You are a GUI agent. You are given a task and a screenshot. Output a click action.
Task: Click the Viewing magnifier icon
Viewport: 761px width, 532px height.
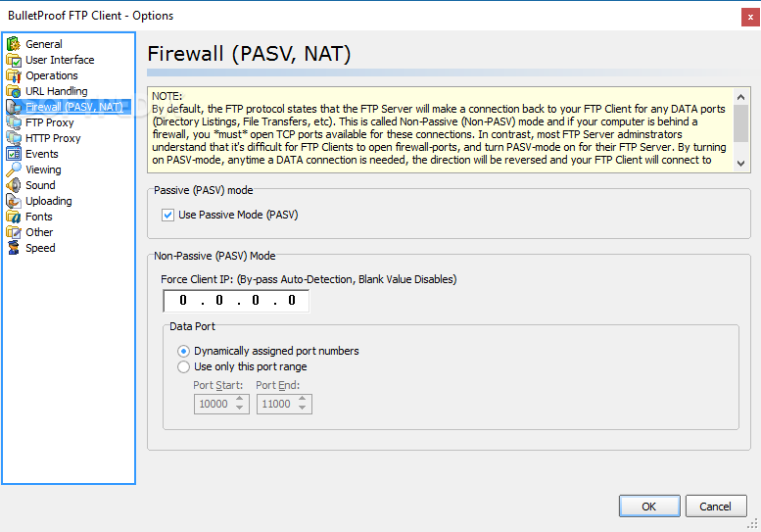point(14,169)
